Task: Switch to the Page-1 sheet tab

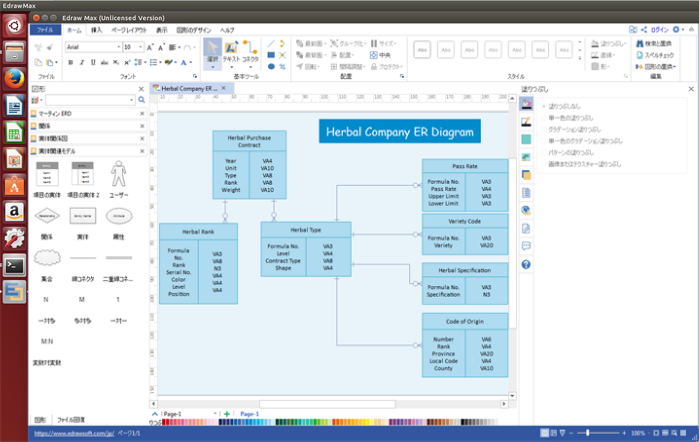Action: pyautogui.click(x=250, y=414)
